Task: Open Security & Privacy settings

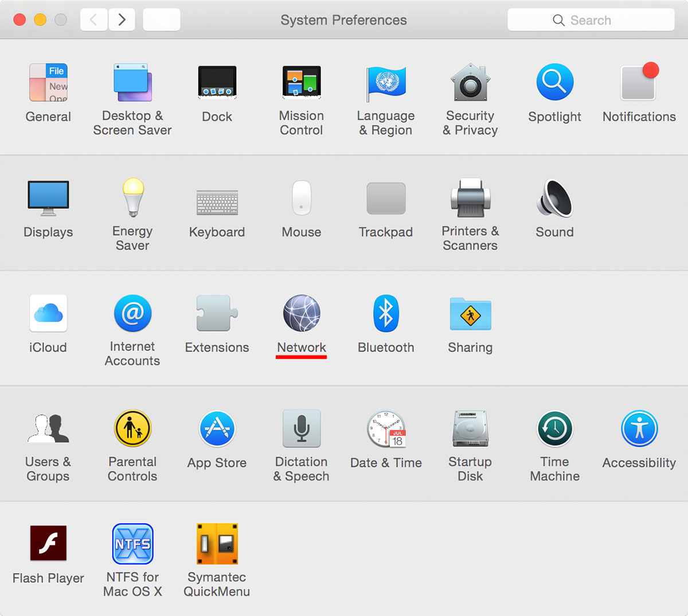Action: tap(470, 83)
